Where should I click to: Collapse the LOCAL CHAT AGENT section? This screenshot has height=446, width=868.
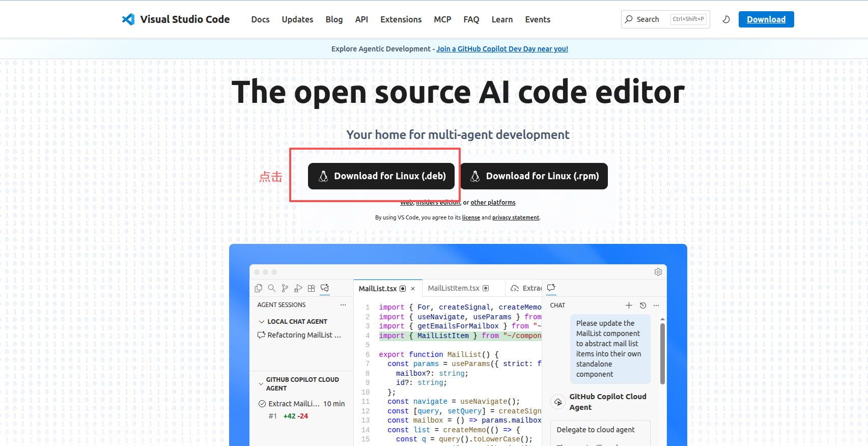click(262, 322)
